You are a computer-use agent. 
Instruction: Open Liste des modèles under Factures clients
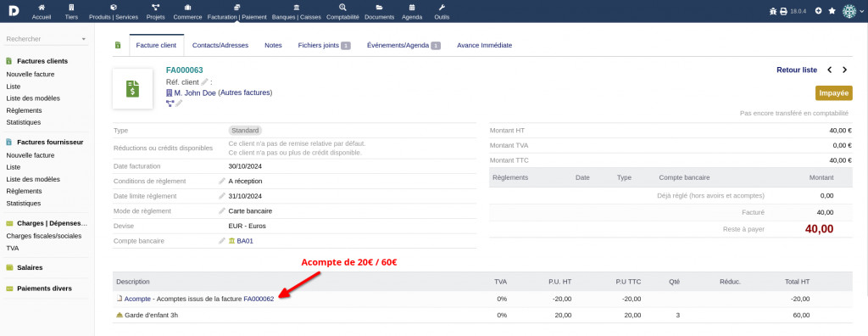(33, 98)
